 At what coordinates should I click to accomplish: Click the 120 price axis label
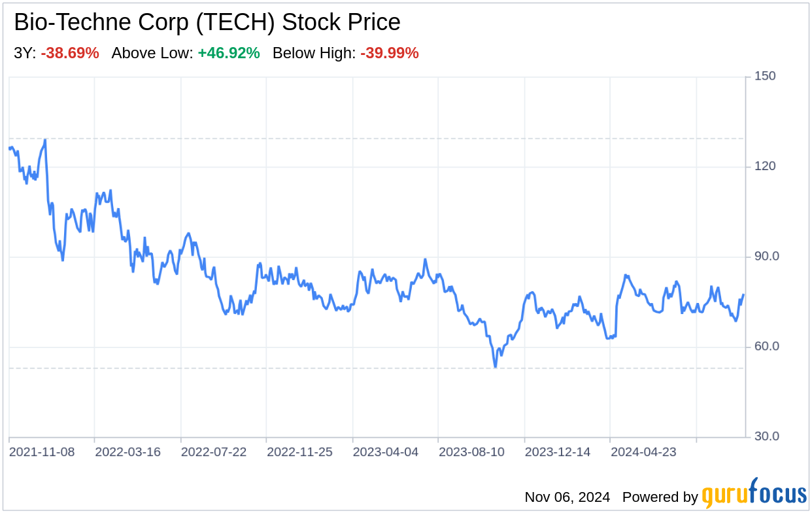click(x=764, y=166)
